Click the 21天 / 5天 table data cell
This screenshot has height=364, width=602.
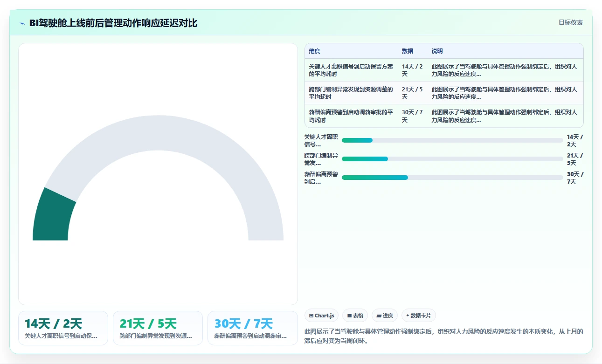coord(413,93)
